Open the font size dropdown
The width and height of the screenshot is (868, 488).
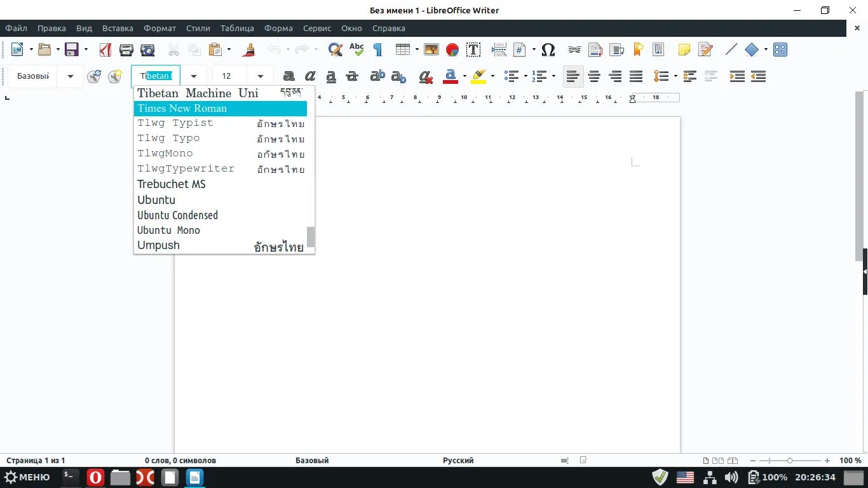pos(261,77)
